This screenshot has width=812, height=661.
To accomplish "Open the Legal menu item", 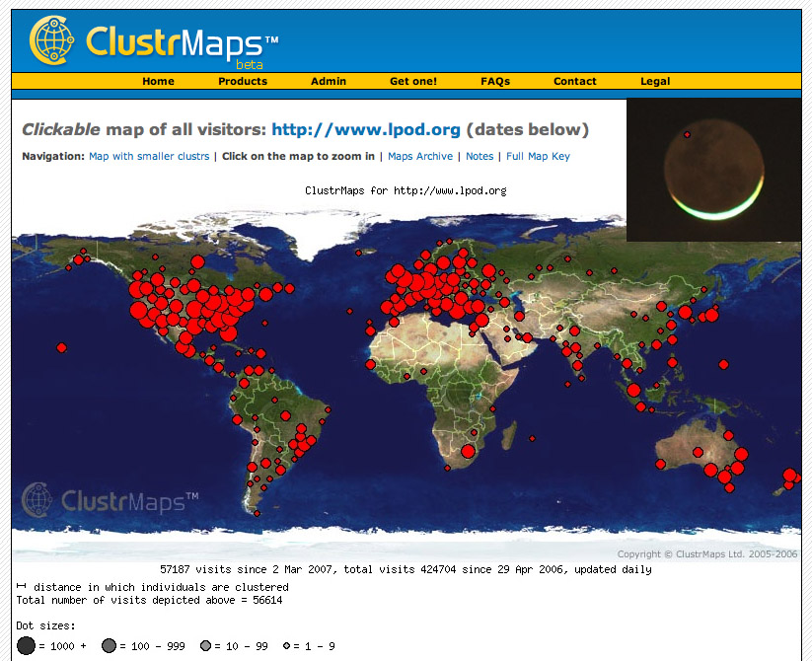I will pyautogui.click(x=655, y=81).
